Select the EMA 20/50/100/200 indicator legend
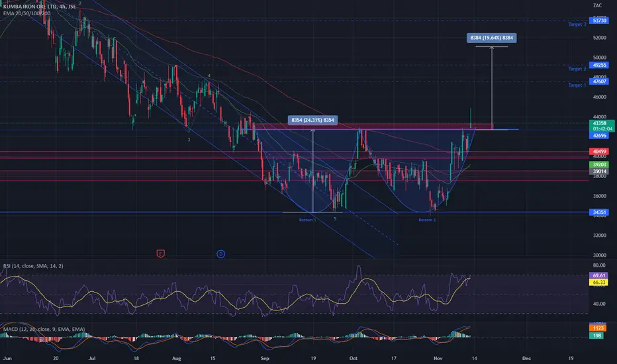 click(26, 13)
